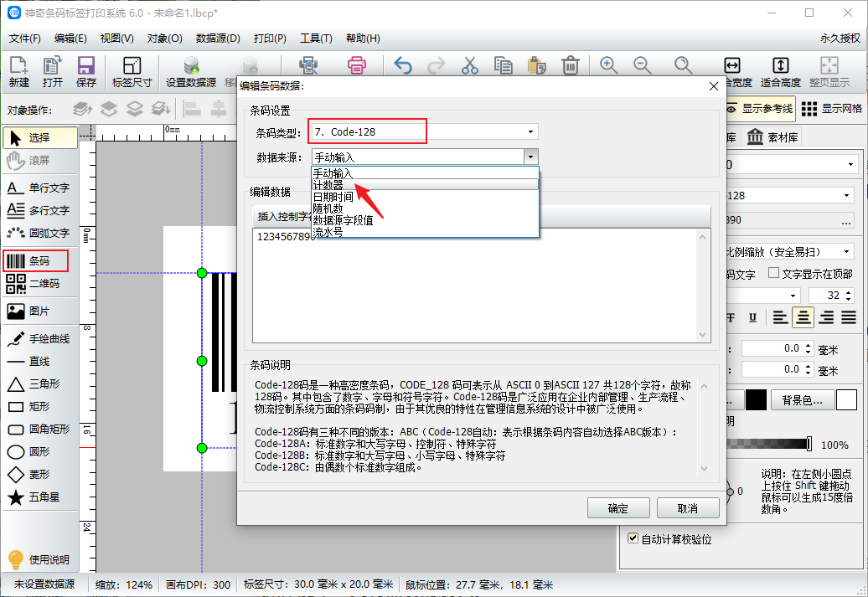
Task: Open the 条码类型 Code-128 dropdown
Action: pos(423,131)
